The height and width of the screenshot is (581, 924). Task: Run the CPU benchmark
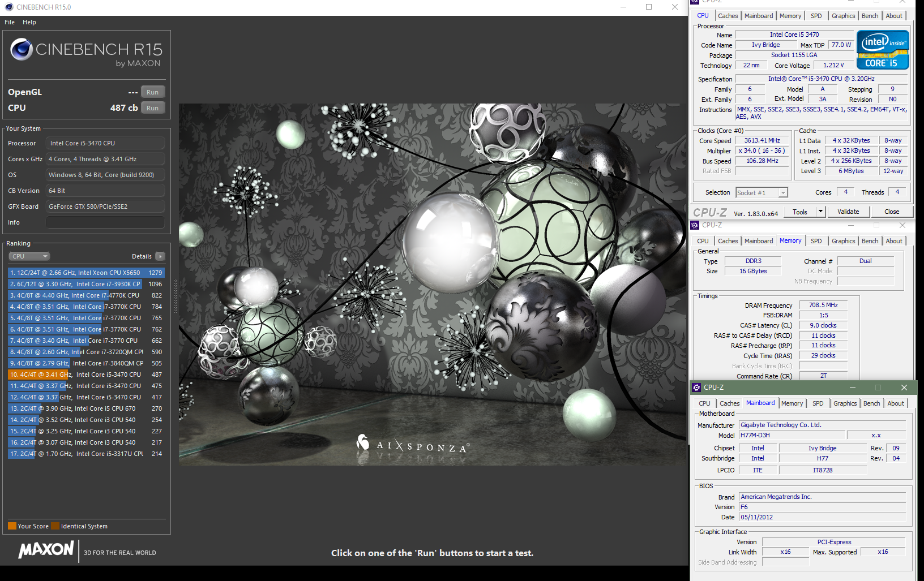click(153, 108)
